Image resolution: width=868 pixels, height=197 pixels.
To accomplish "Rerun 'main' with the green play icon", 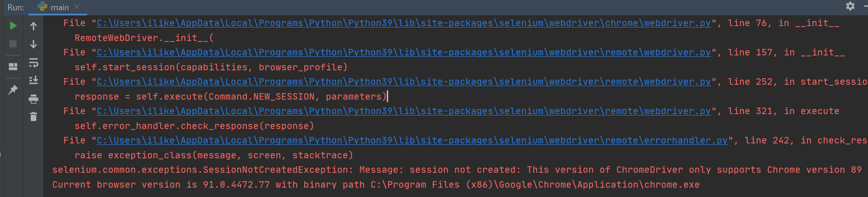I will [13, 26].
